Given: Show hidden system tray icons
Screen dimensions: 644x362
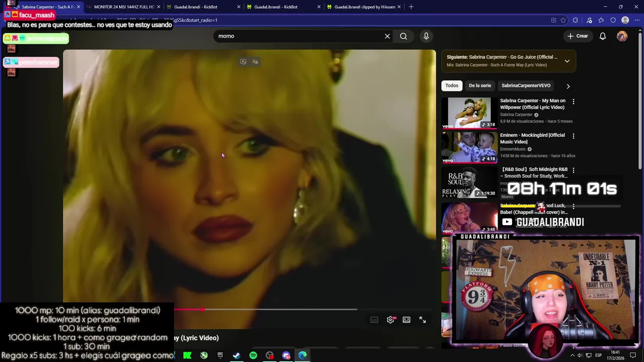Looking at the screenshot, I should pyautogui.click(x=572, y=355).
